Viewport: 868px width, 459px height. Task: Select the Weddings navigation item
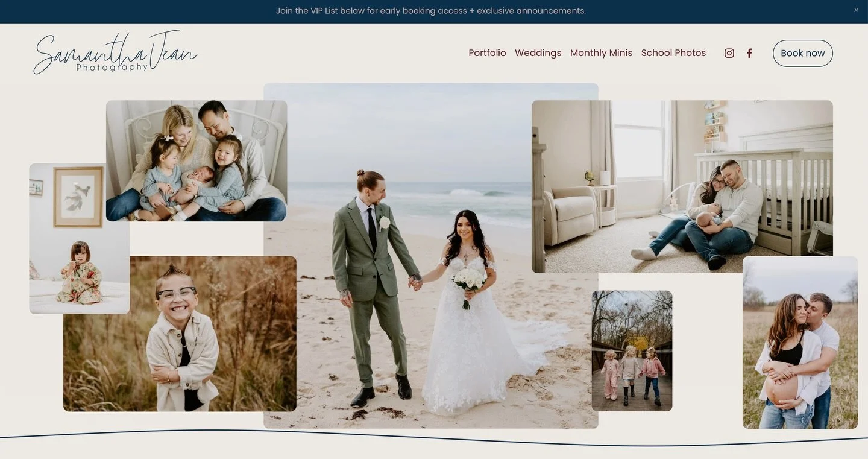click(x=537, y=52)
